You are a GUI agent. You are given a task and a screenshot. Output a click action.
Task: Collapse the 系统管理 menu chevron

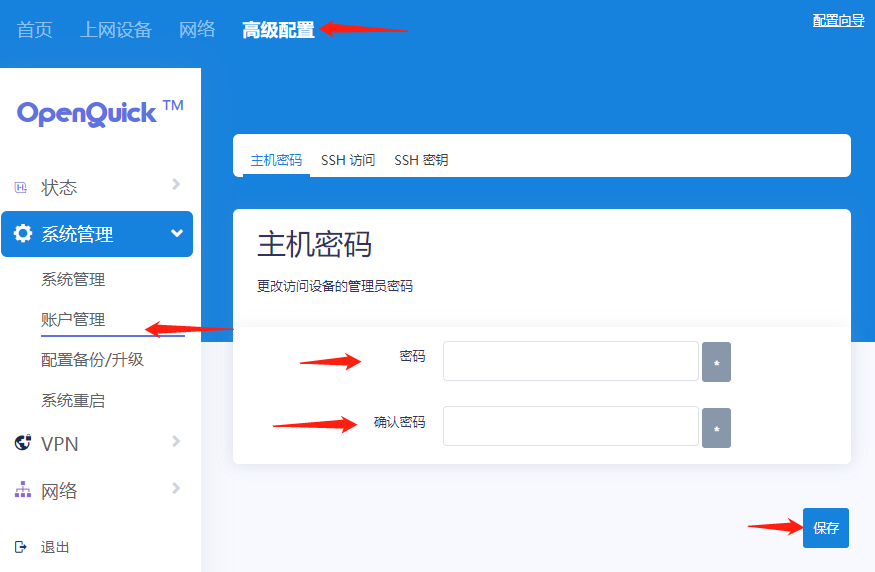coord(177,234)
